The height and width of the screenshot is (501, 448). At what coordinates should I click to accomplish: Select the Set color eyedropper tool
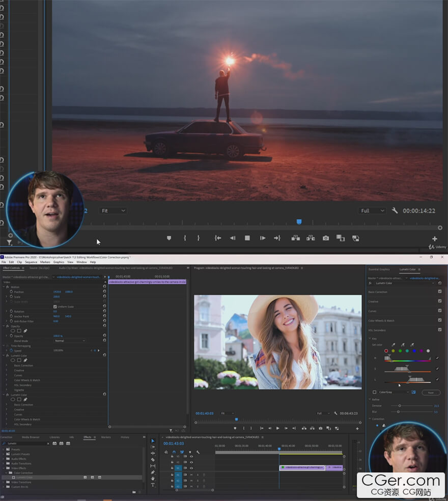(394, 344)
